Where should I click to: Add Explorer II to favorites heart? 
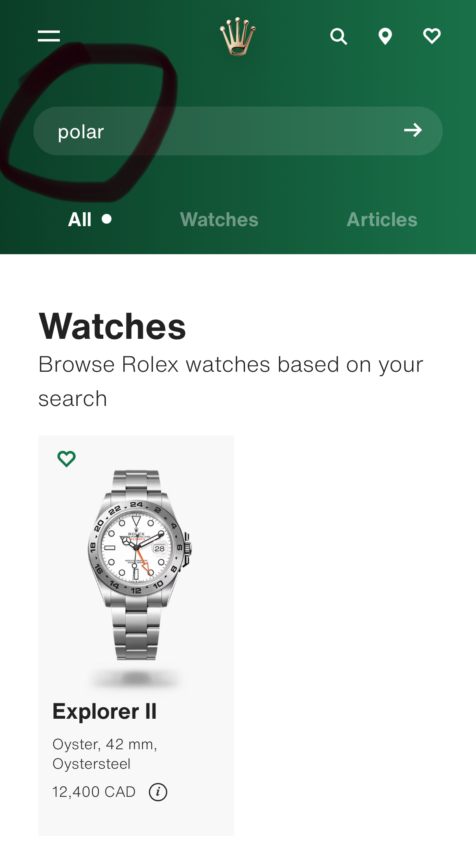point(66,459)
